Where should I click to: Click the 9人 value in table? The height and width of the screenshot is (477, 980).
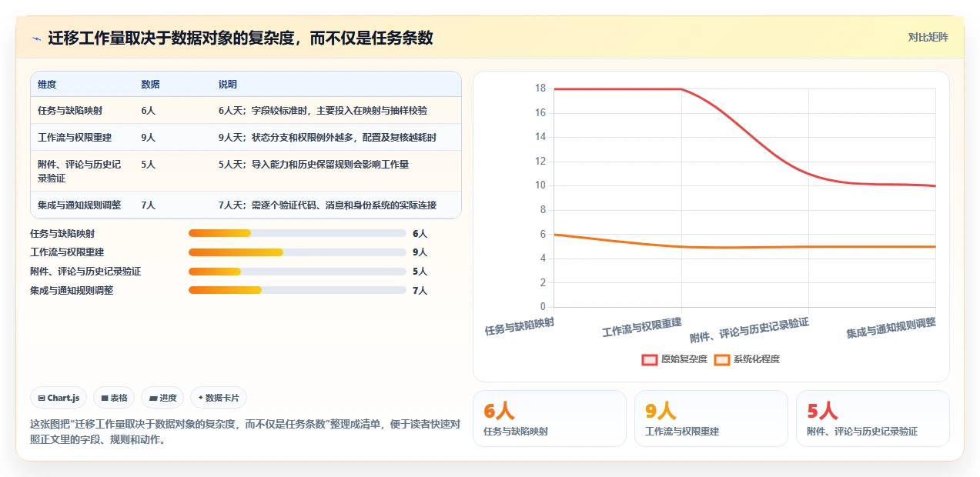[x=148, y=137]
